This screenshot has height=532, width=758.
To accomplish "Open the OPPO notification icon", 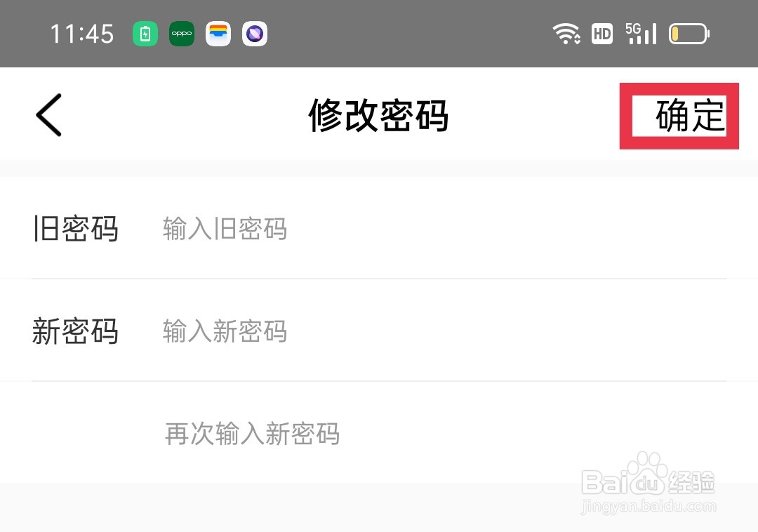I will click(x=182, y=34).
